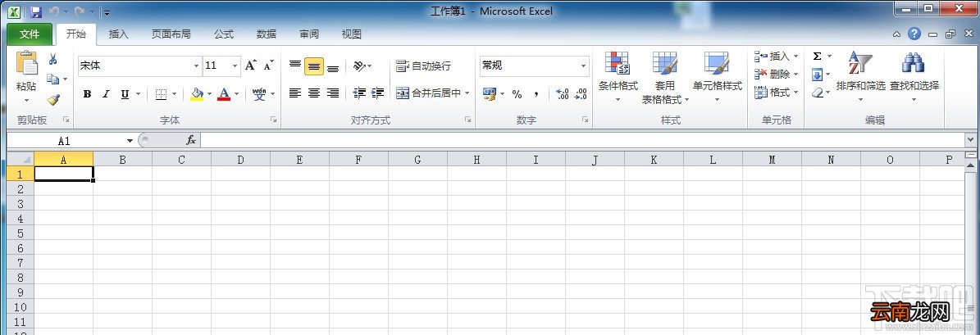Switch to the Insert tab (插入)
980x335 pixels.
[x=118, y=34]
